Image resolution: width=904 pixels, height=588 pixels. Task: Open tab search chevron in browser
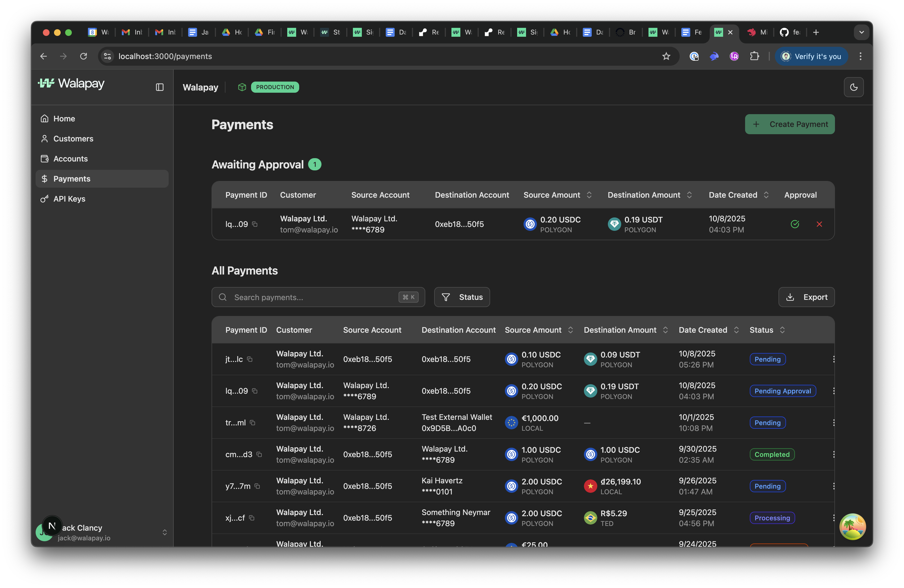click(x=861, y=32)
